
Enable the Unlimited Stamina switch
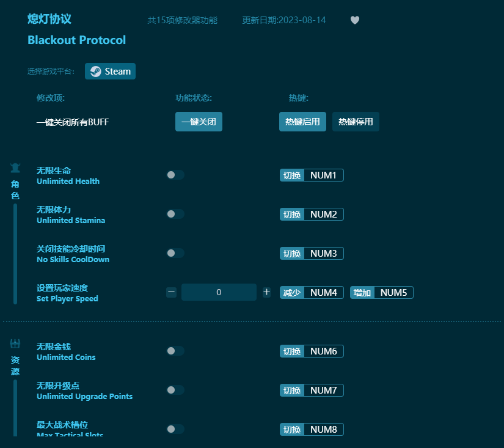click(x=175, y=214)
